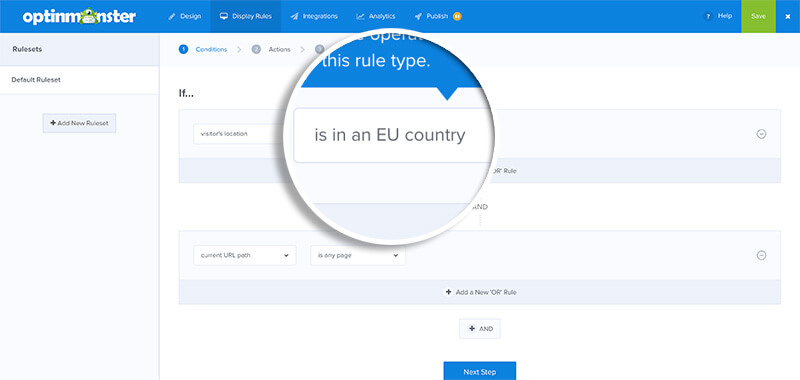This screenshot has width=800, height=380.
Task: Close the campaign builder
Action: tap(787, 16)
